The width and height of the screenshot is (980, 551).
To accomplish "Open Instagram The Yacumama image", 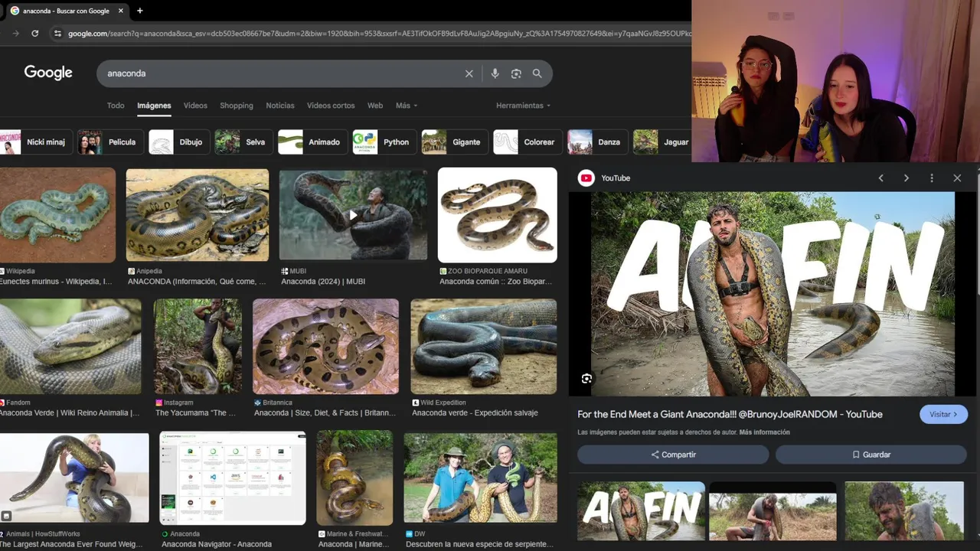I will click(198, 347).
